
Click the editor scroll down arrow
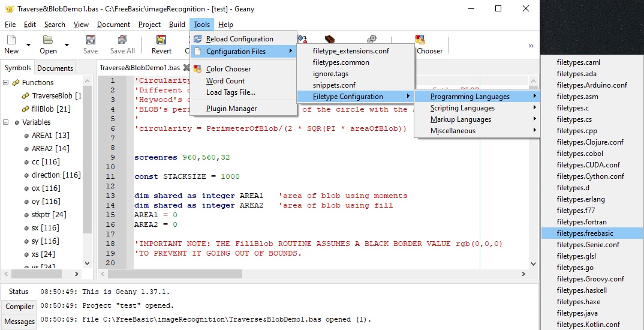pos(533,264)
